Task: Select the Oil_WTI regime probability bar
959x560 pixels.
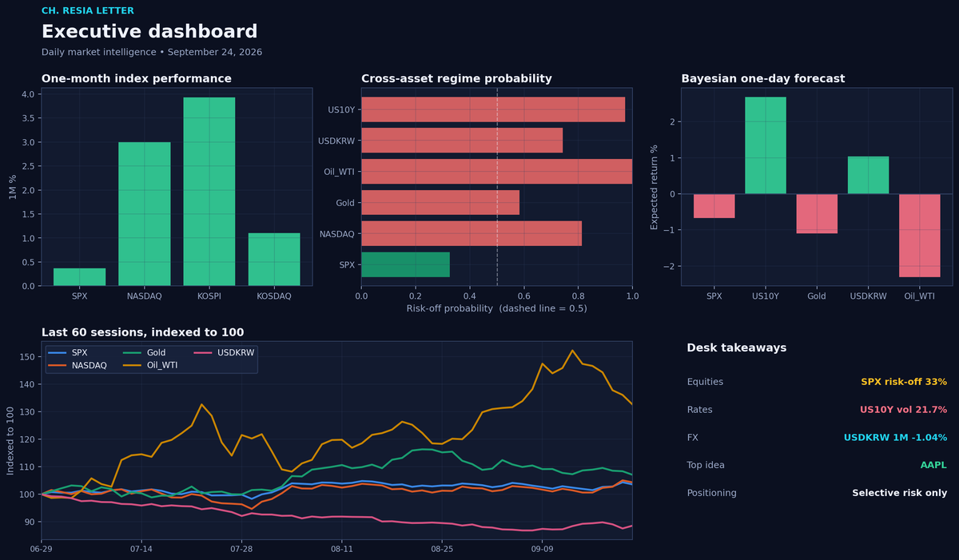Action: (496, 172)
